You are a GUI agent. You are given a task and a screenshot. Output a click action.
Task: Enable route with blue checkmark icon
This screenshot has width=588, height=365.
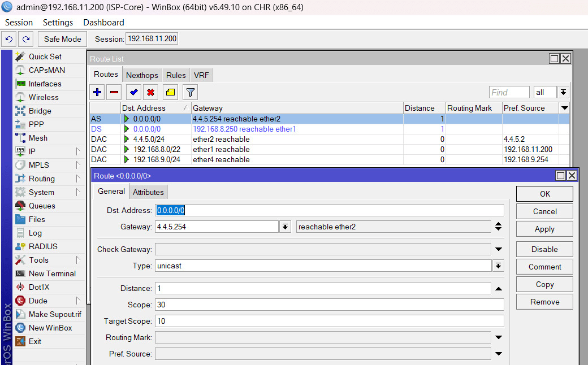click(x=133, y=92)
